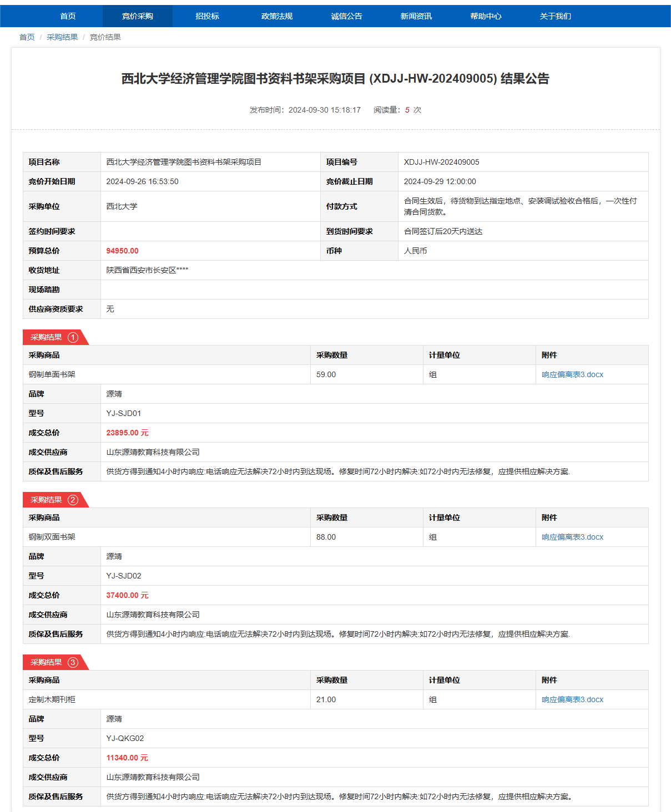Click the project number XDJJ-HW-202409005 cell
The image size is (671, 812).
click(x=441, y=162)
